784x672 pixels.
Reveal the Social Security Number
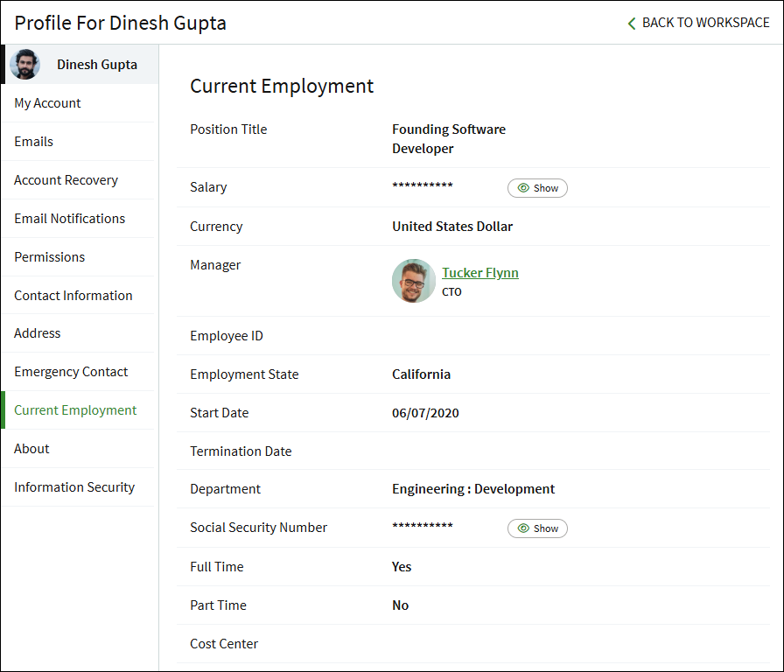pos(537,528)
